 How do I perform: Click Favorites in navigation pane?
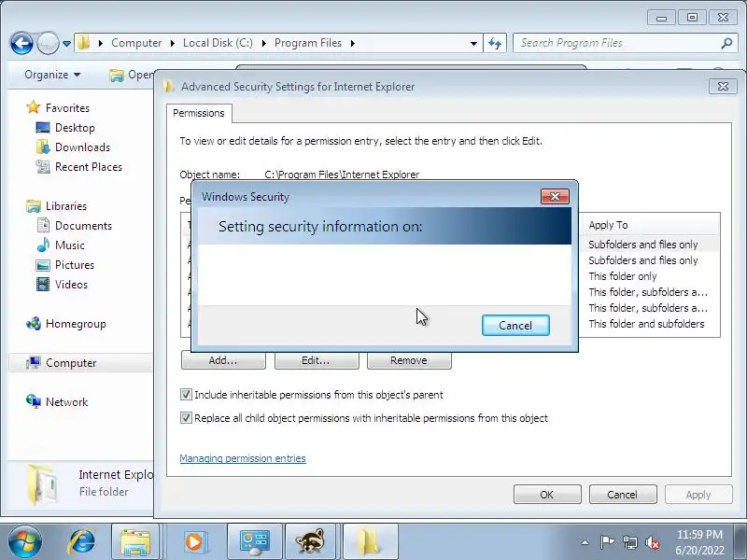click(x=67, y=108)
